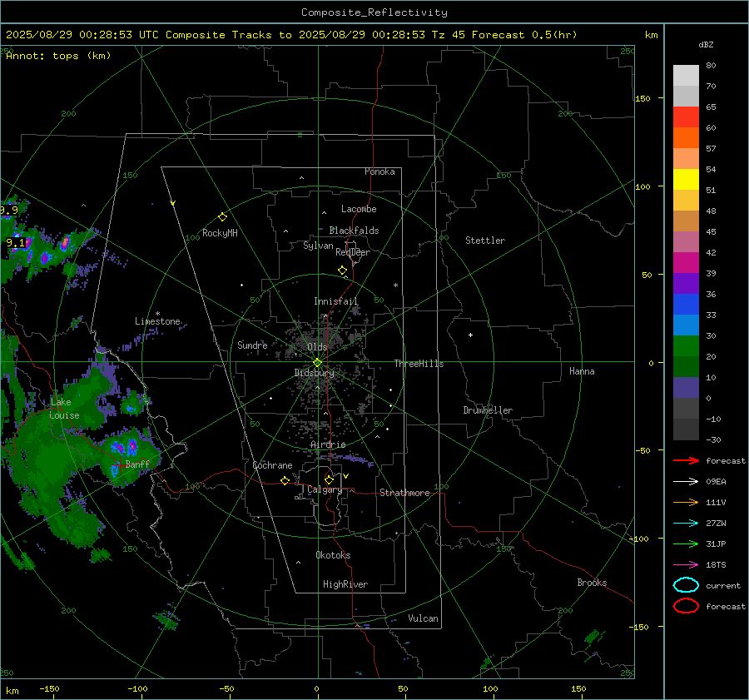Select the magenta 18TS arrow icon
This screenshot has height=700, width=749.
click(686, 565)
